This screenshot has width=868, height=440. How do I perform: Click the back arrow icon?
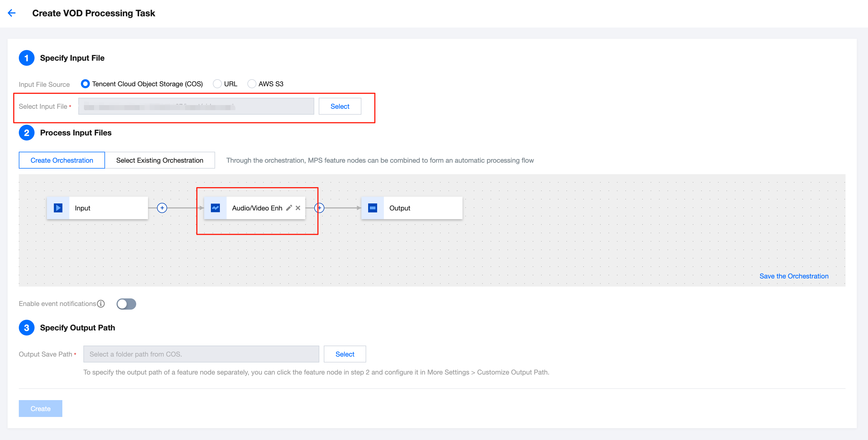pos(12,13)
